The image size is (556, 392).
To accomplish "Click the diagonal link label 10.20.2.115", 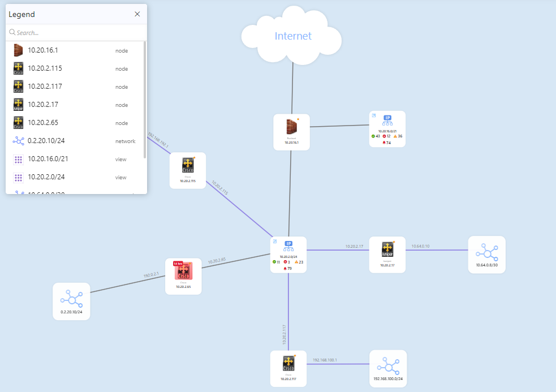I will tap(219, 188).
